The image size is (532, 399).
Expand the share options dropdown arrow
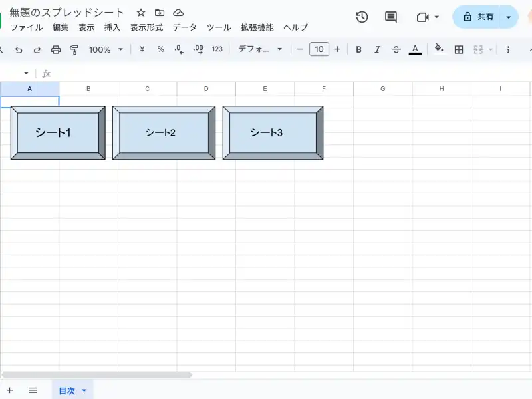[x=509, y=17]
